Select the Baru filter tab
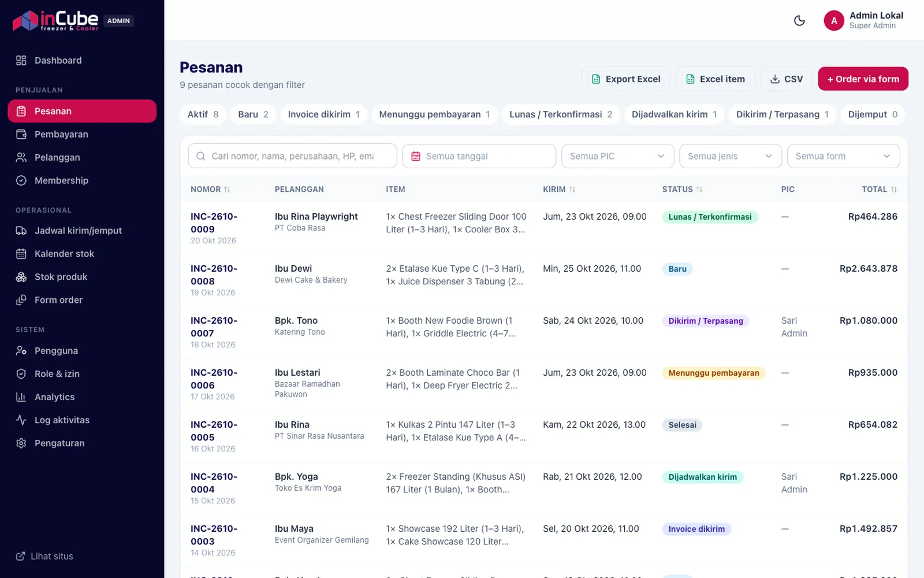The height and width of the screenshot is (578, 924). click(x=253, y=114)
